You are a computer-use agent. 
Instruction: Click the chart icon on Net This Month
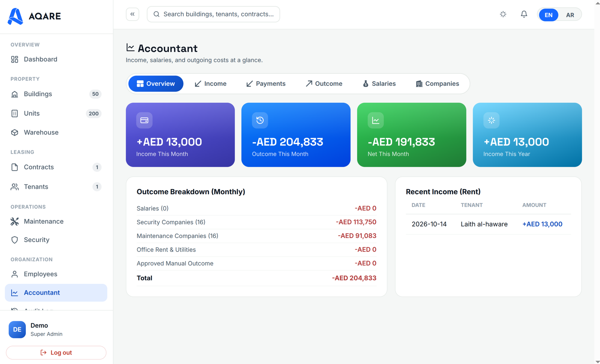375,120
